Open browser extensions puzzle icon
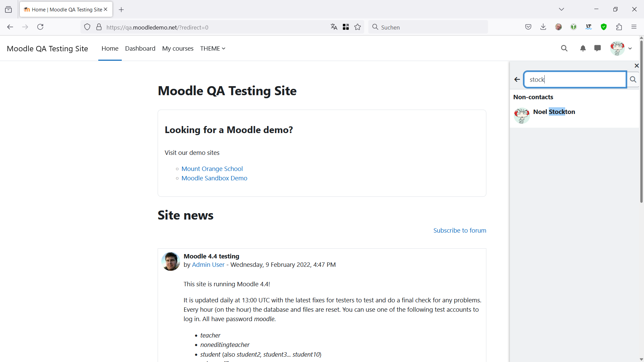The image size is (644, 362). [619, 27]
